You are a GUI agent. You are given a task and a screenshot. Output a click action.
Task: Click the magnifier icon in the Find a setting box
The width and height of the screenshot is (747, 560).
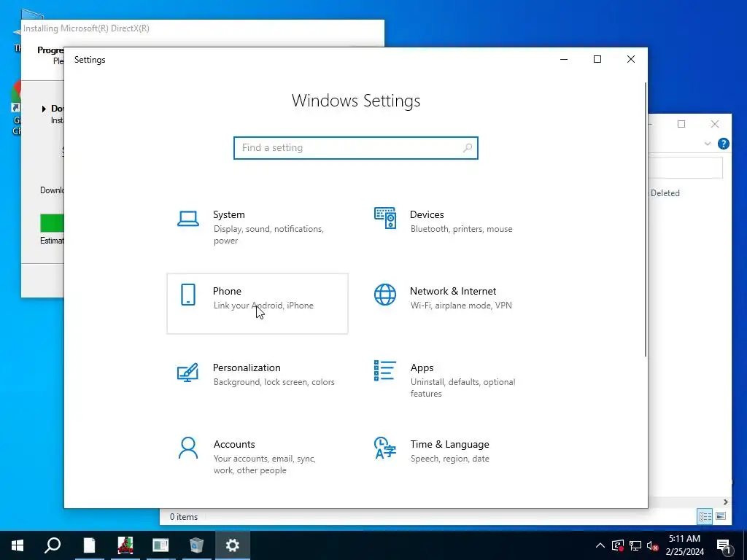click(x=468, y=147)
